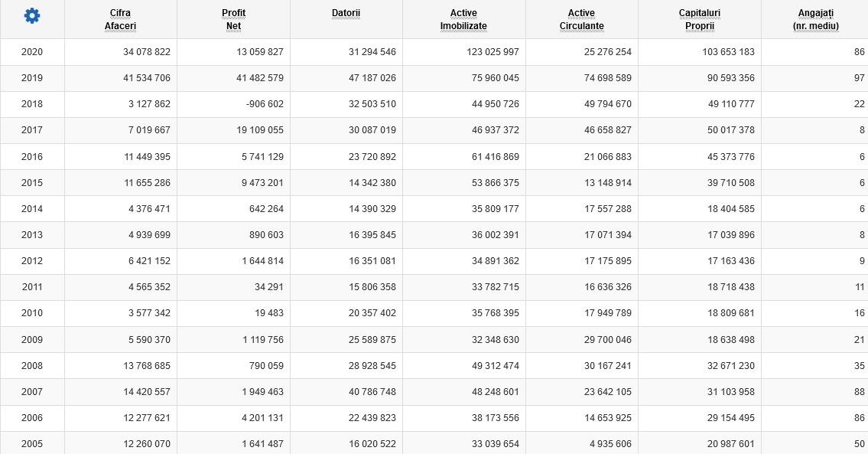
Task: Click the 2007 year cell
Action: (x=32, y=391)
